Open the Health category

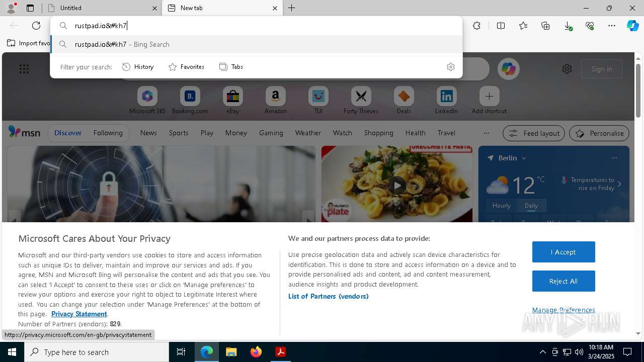(x=415, y=133)
